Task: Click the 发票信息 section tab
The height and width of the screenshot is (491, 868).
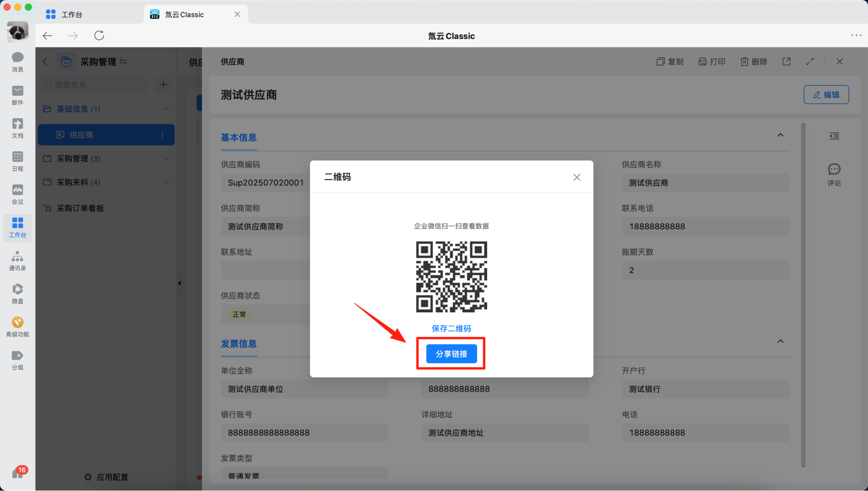Action: tap(239, 343)
